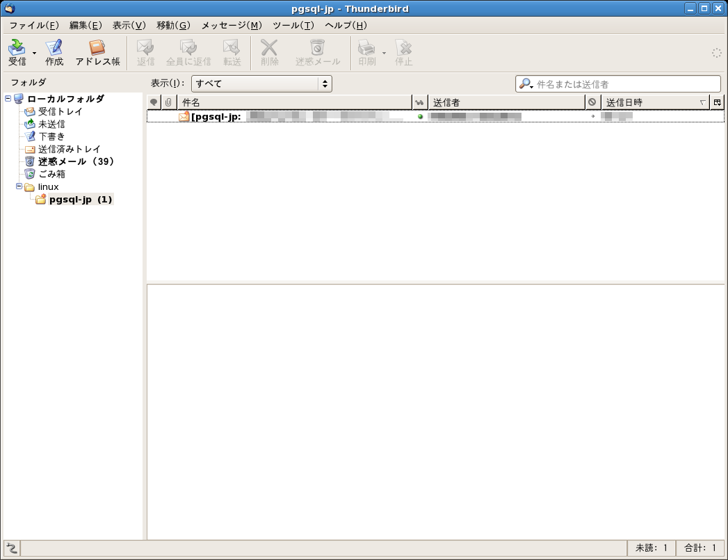This screenshot has width=728, height=560.
Task: Click the junk status column header icon
Action: [592, 103]
